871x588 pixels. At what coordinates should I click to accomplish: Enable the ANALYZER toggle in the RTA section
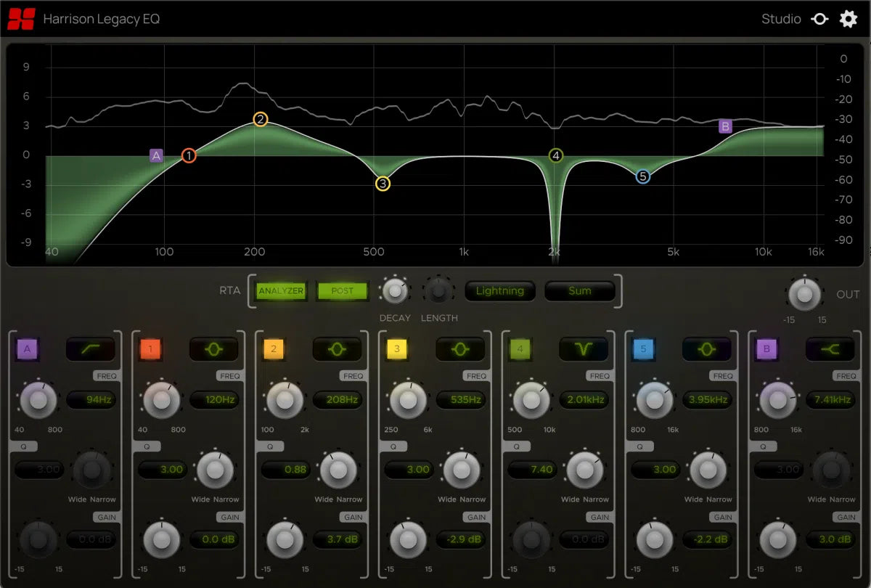(282, 290)
